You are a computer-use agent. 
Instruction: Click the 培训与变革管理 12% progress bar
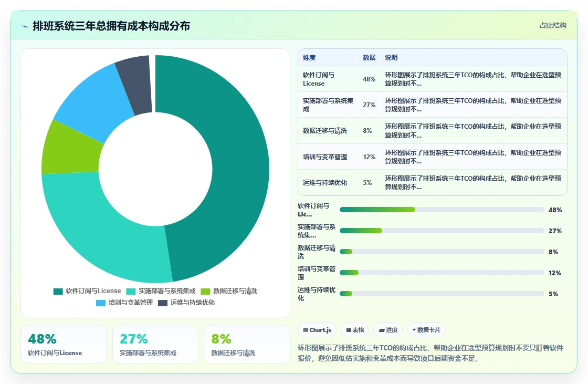[442, 273]
